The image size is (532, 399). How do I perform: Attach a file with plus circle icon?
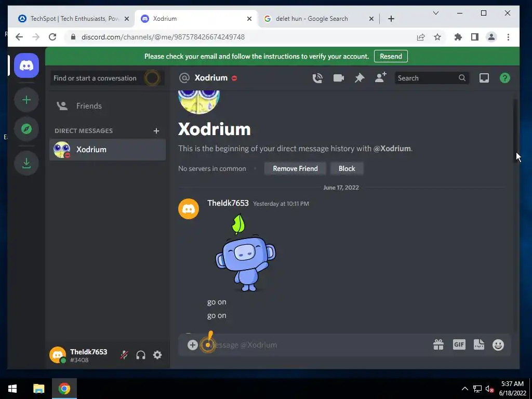click(192, 345)
